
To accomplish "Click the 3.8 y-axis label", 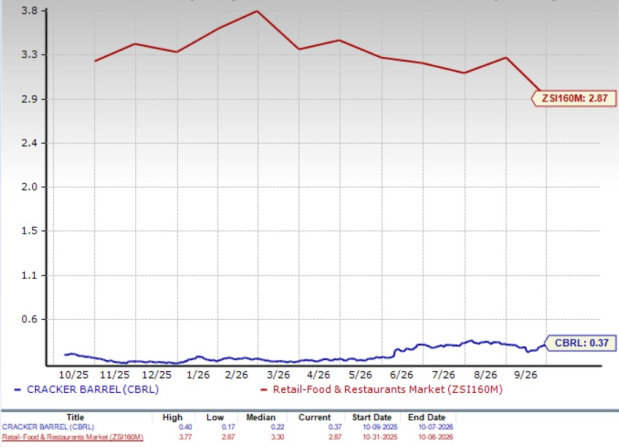I will pyautogui.click(x=29, y=11).
